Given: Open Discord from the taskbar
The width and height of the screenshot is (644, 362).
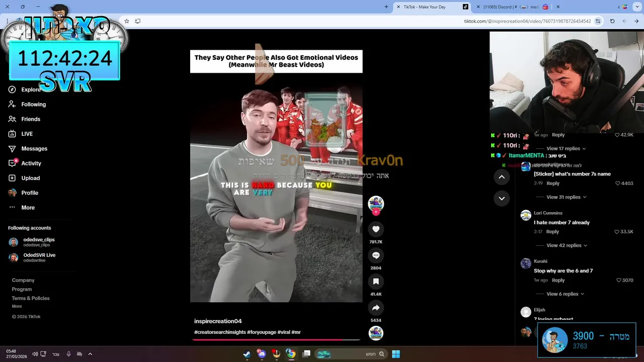Looking at the screenshot, I should pyautogui.click(x=262, y=354).
